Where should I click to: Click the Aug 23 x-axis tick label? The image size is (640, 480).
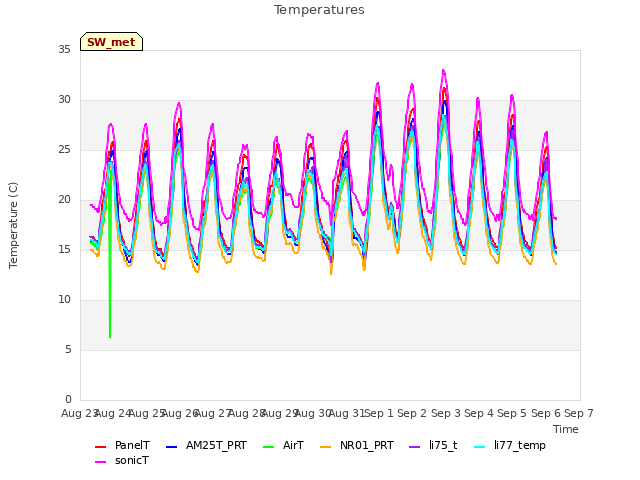(x=79, y=413)
